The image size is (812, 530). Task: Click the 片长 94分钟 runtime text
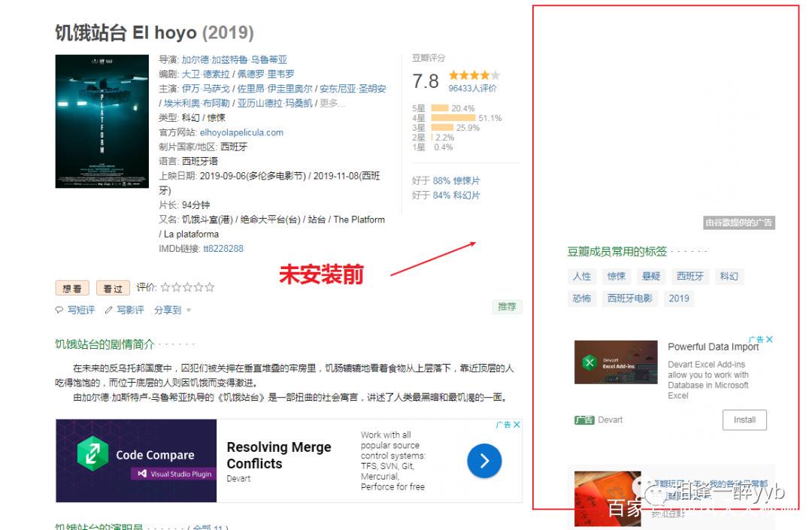click(x=184, y=205)
